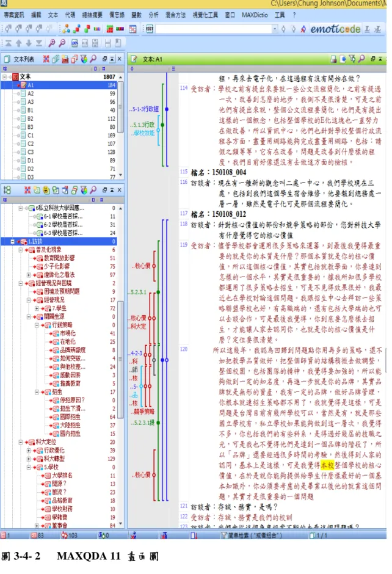Select the 大學排名 code
This screenshot has height=574, width=392.
(x=62, y=476)
